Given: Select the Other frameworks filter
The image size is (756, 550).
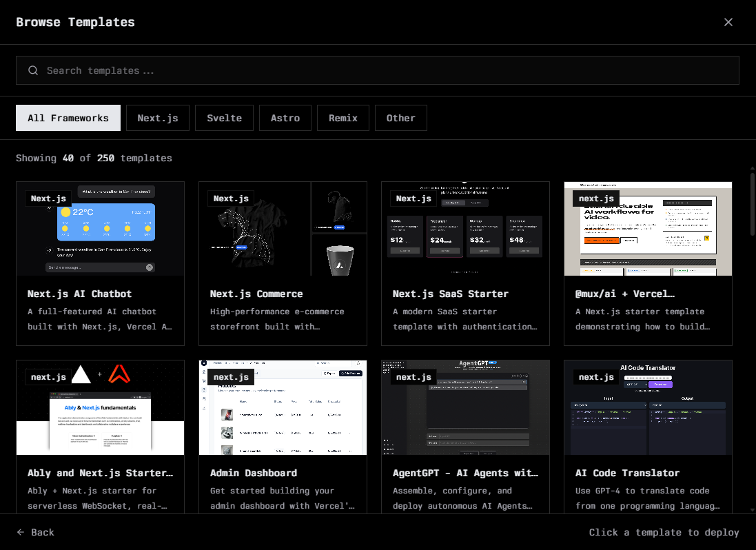Looking at the screenshot, I should coord(400,118).
